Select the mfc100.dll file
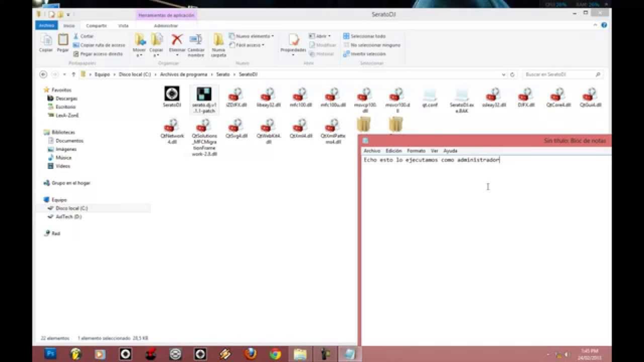This screenshot has width=644, height=362. click(x=300, y=97)
